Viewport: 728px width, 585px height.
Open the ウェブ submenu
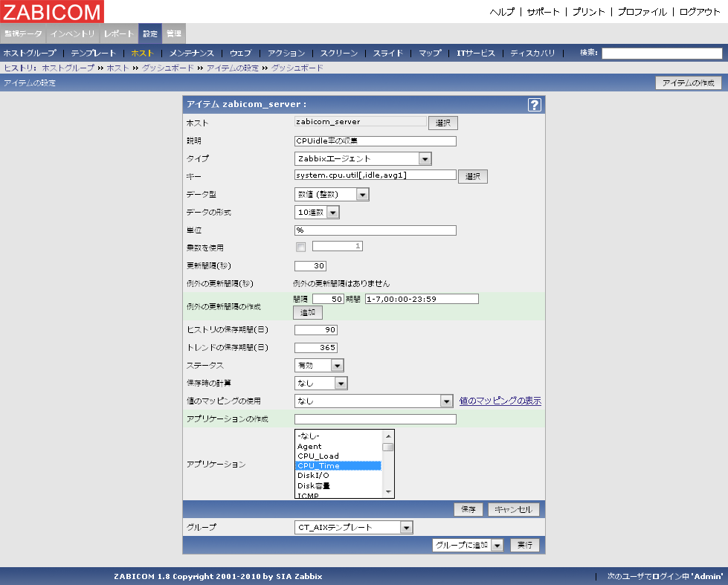tap(240, 53)
